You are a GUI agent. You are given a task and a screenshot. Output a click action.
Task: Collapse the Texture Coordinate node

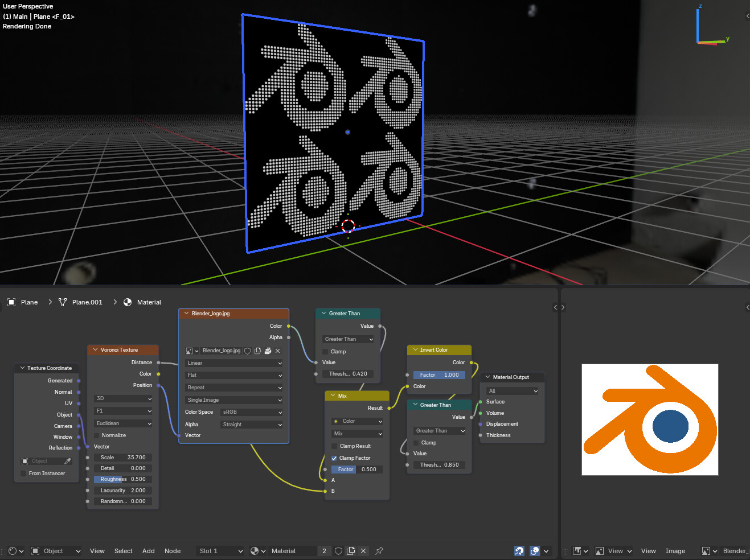tap(22, 368)
